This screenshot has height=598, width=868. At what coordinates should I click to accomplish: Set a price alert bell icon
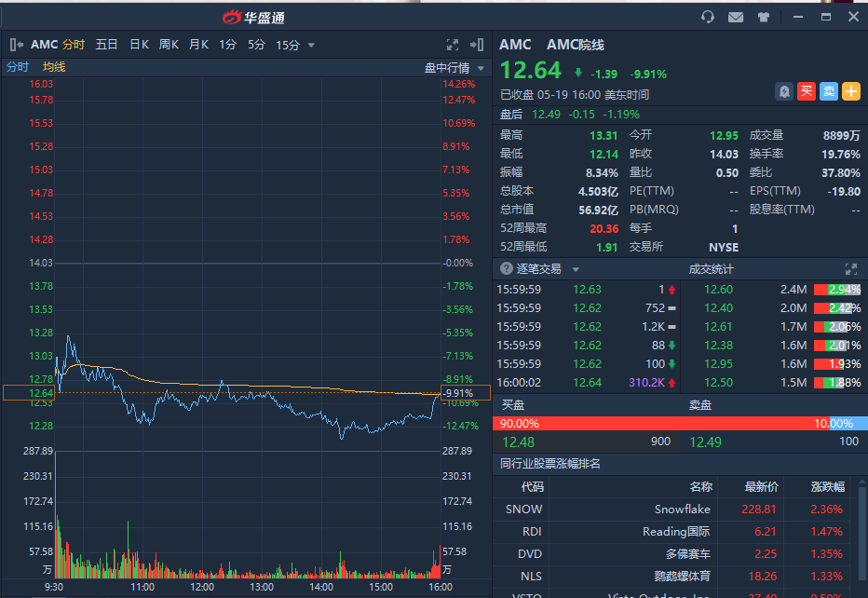tap(784, 91)
